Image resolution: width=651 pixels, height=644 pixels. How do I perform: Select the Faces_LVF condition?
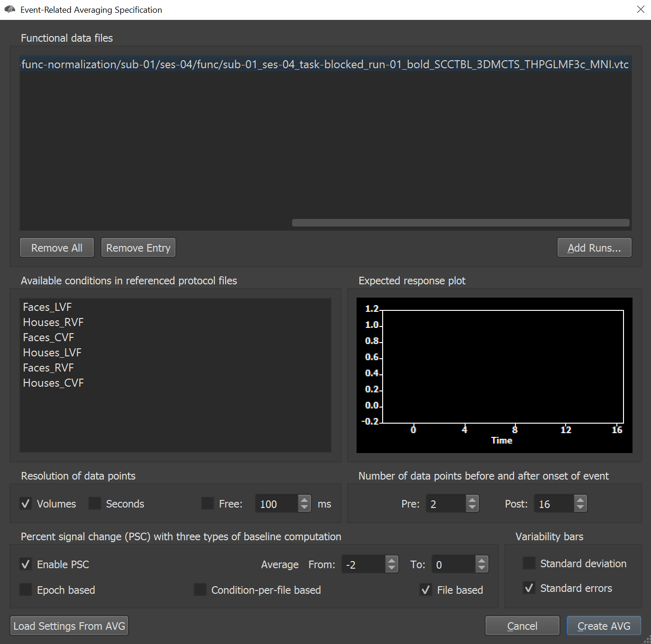point(47,307)
